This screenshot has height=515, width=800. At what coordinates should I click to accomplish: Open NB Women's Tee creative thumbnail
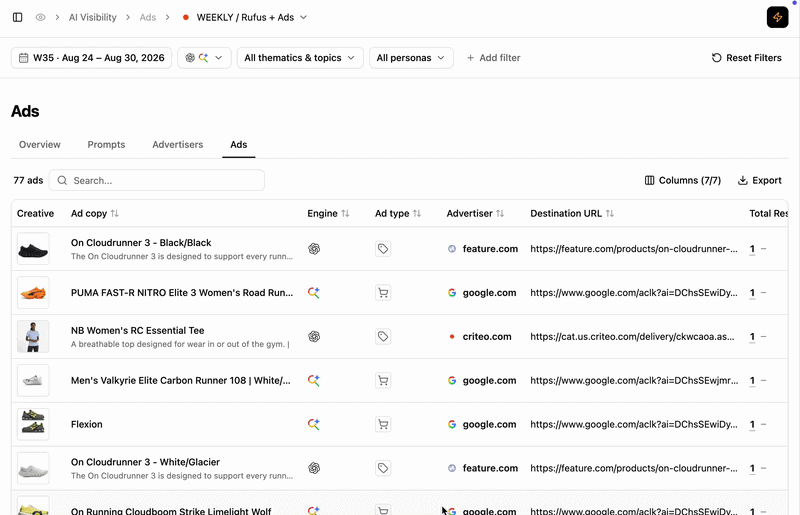click(x=33, y=336)
